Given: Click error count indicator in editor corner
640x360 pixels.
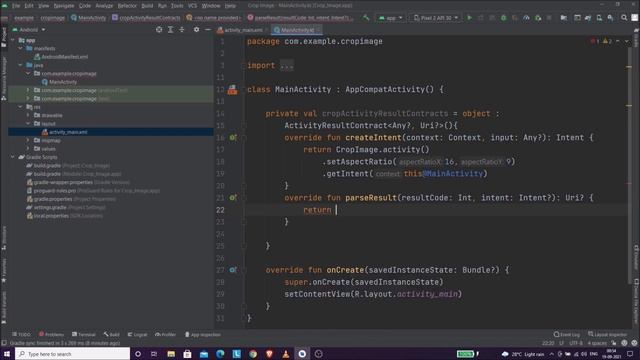Looking at the screenshot, I should (x=595, y=41).
